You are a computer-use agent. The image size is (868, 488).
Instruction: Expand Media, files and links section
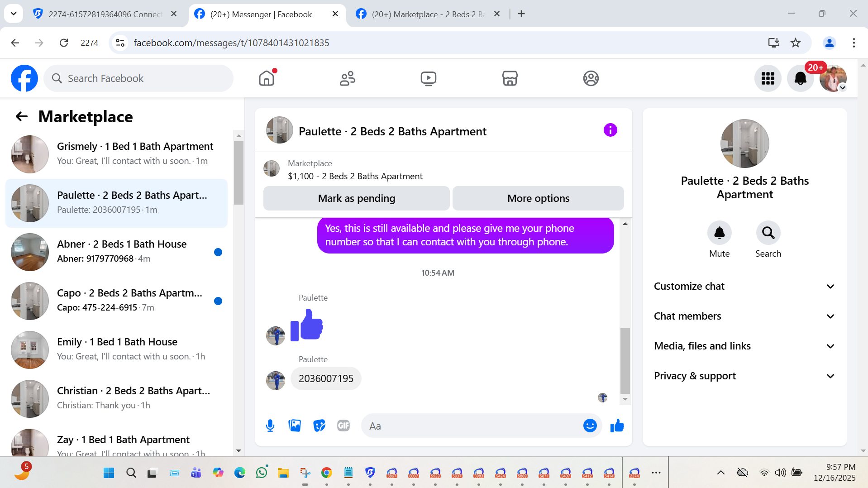744,346
